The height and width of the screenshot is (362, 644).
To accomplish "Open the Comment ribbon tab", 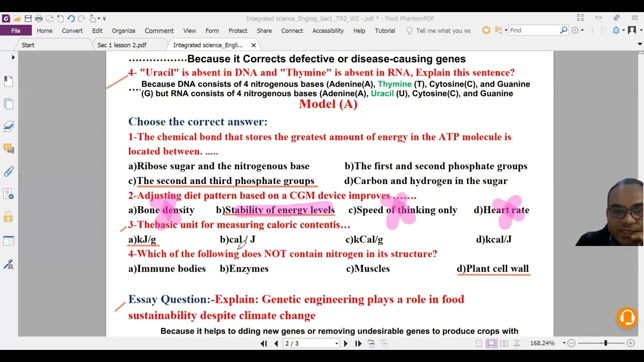I will point(159,31).
